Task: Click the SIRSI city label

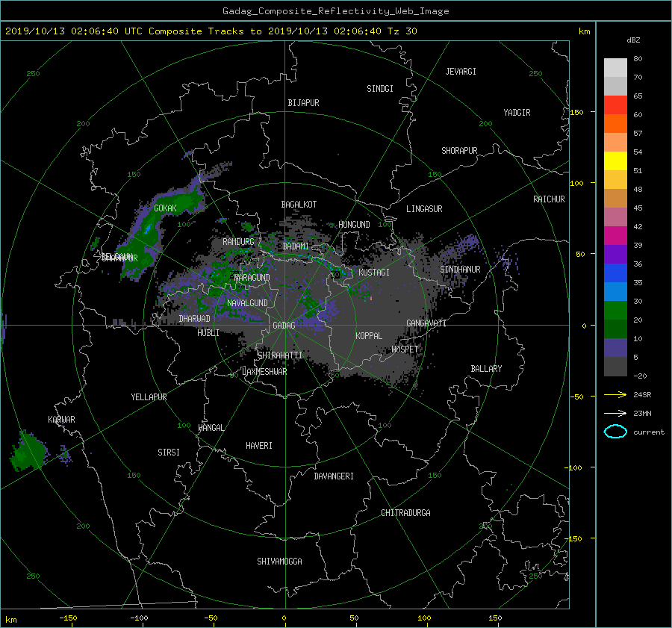Action: click(169, 453)
